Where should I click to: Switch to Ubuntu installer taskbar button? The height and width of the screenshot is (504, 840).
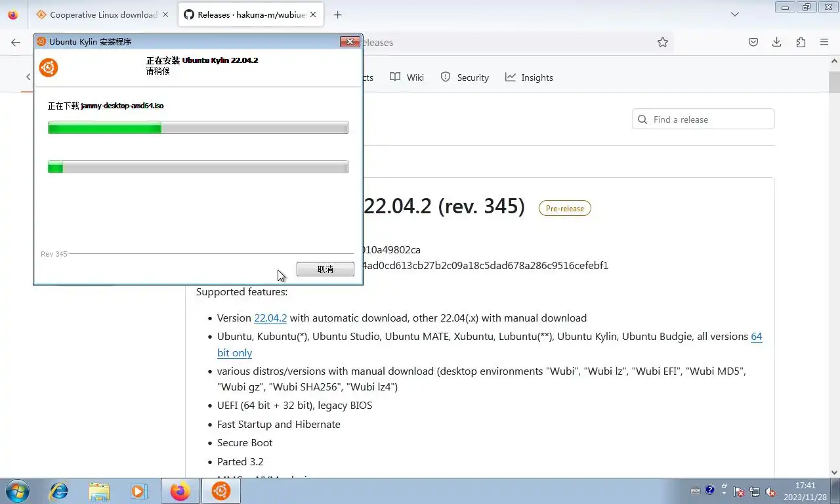coord(220,491)
